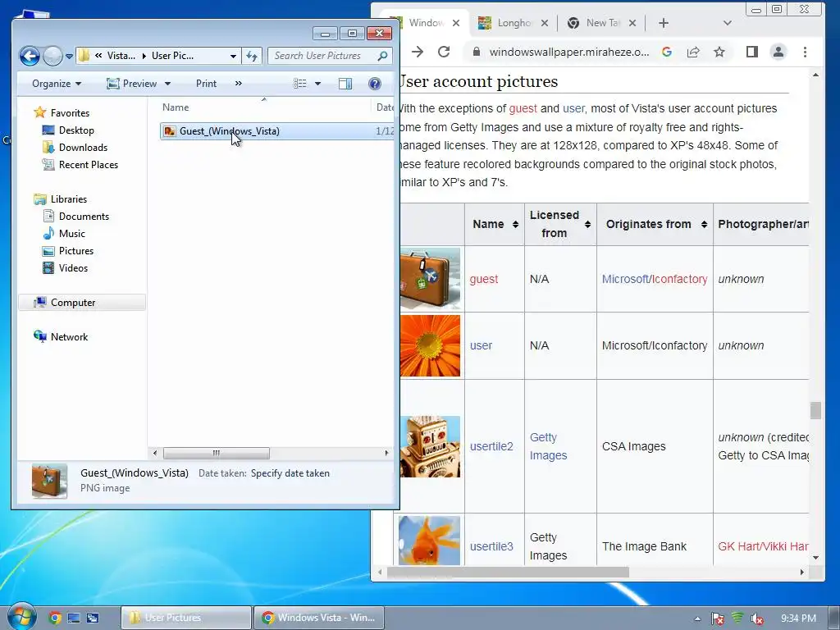This screenshot has width=840, height=630.
Task: Open a new Chrome tab with plus
Action: 663,23
